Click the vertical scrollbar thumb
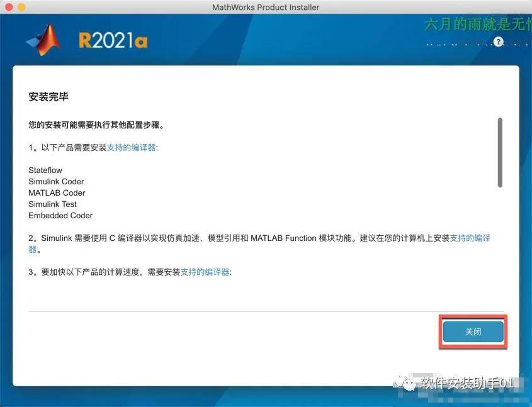Image resolution: width=532 pixels, height=407 pixels. pos(500,152)
